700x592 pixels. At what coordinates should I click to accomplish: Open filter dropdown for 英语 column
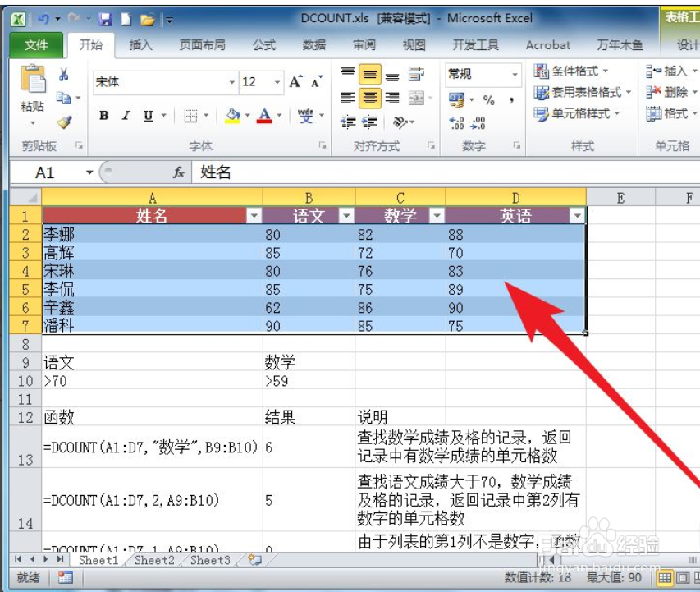pyautogui.click(x=578, y=216)
